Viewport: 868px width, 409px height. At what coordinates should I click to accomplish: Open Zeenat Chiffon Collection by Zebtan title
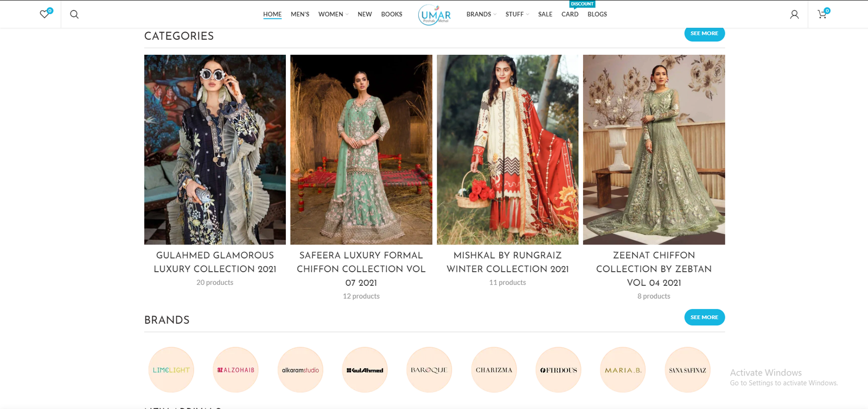(x=654, y=269)
